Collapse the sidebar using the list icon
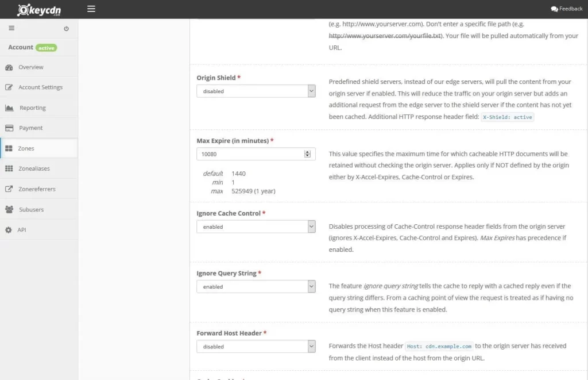Viewport: 588px width, 380px height. 11,28
